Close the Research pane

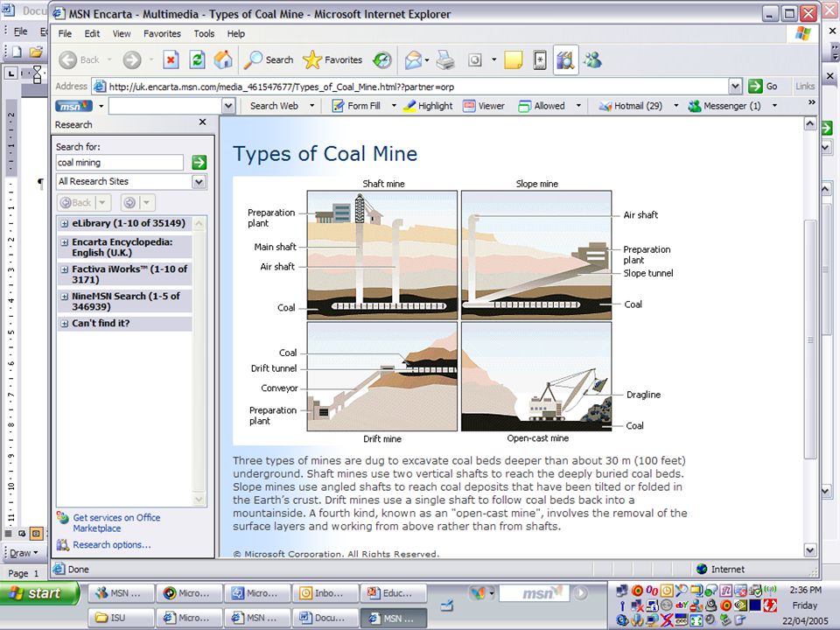click(202, 122)
